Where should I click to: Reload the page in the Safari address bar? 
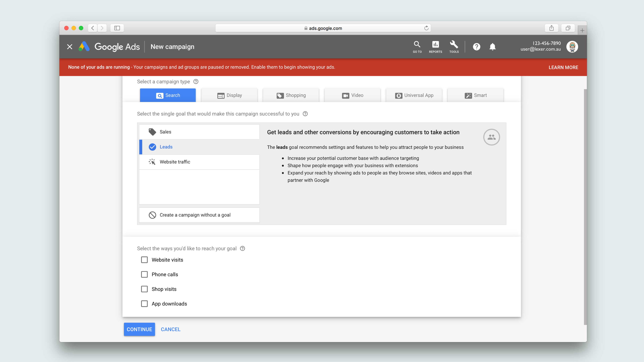(x=426, y=28)
